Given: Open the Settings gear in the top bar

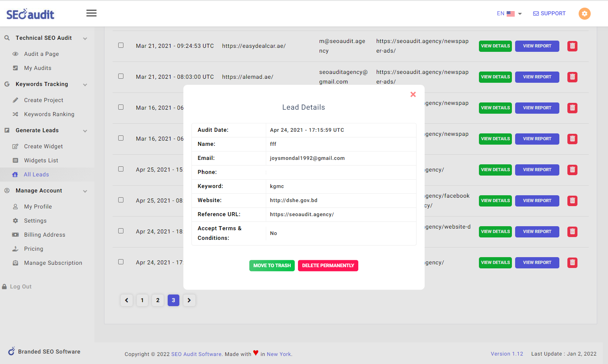Looking at the screenshot, I should (x=584, y=13).
